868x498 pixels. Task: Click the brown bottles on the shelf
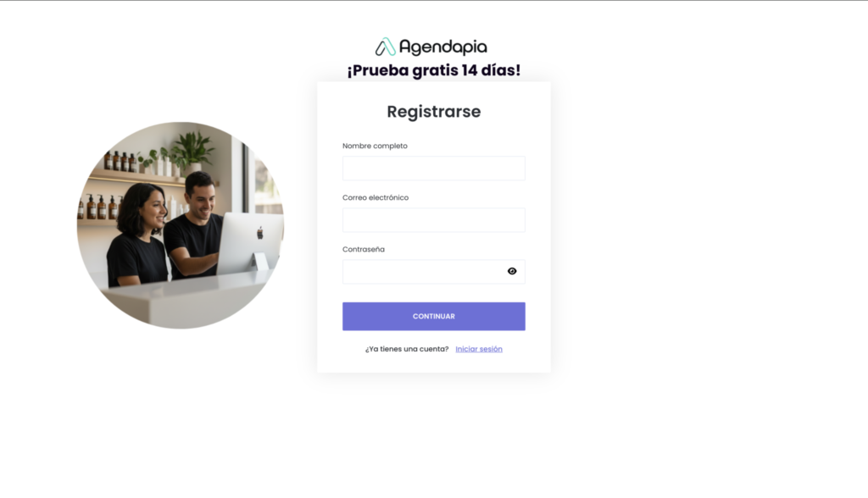click(120, 161)
